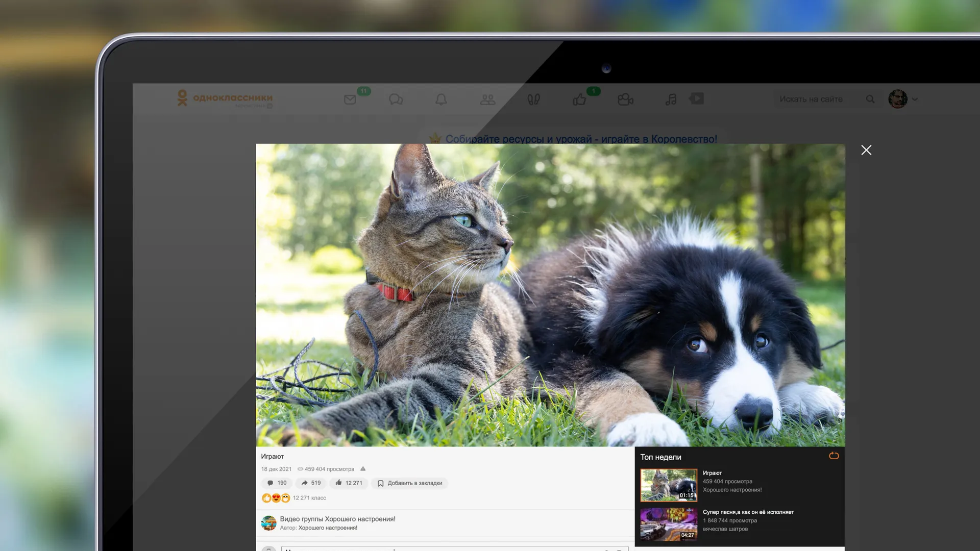Open the thumbs-up events icon
Image resolution: width=980 pixels, height=551 pixels.
click(x=579, y=99)
